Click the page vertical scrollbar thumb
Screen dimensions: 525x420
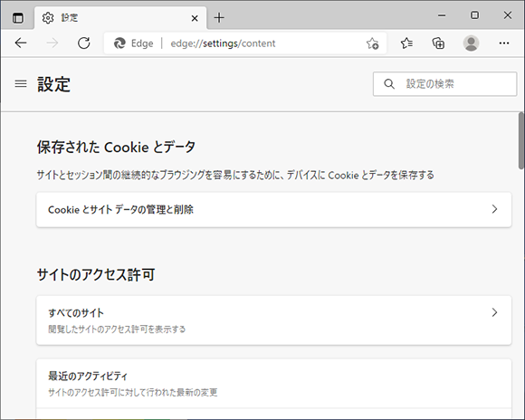[x=521, y=140]
